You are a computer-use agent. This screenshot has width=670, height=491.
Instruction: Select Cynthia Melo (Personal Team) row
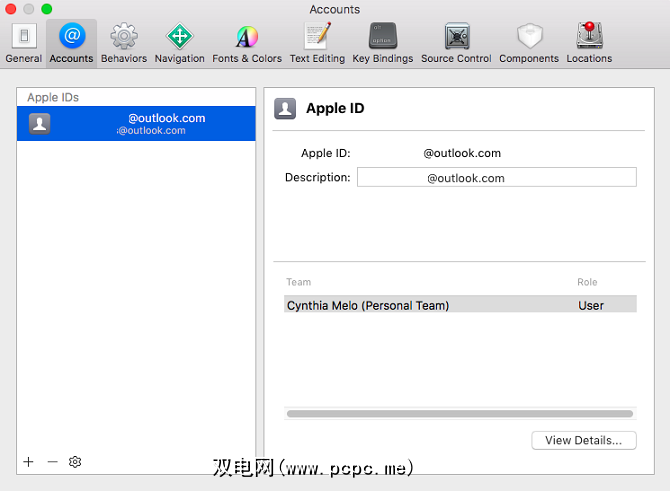point(460,305)
